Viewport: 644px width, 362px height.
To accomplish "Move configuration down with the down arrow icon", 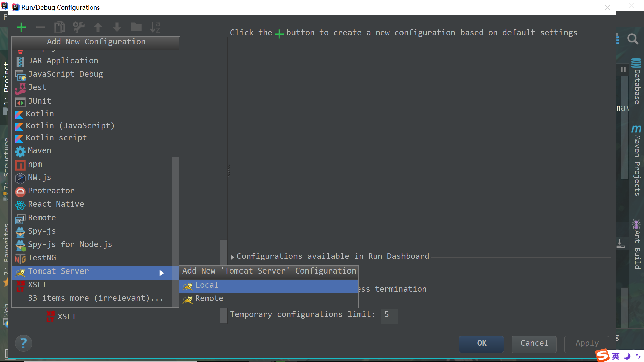I will 117,27.
